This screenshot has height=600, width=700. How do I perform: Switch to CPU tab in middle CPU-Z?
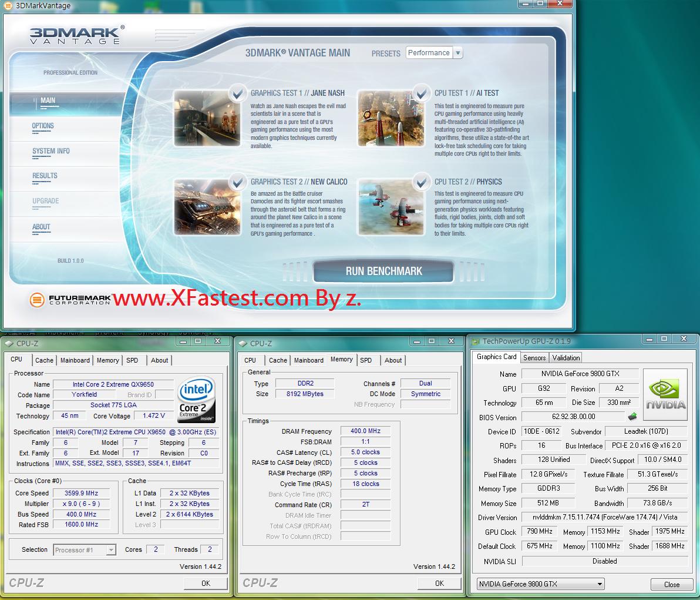pos(250,360)
